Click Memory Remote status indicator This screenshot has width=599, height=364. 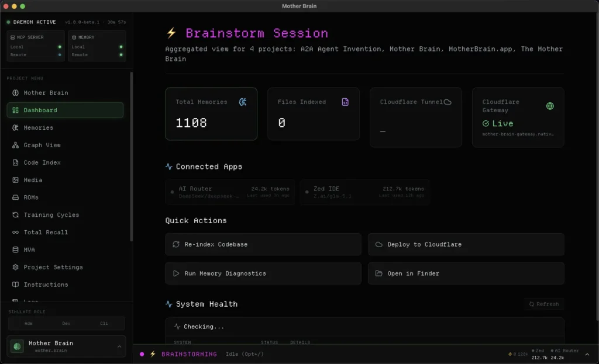click(121, 55)
